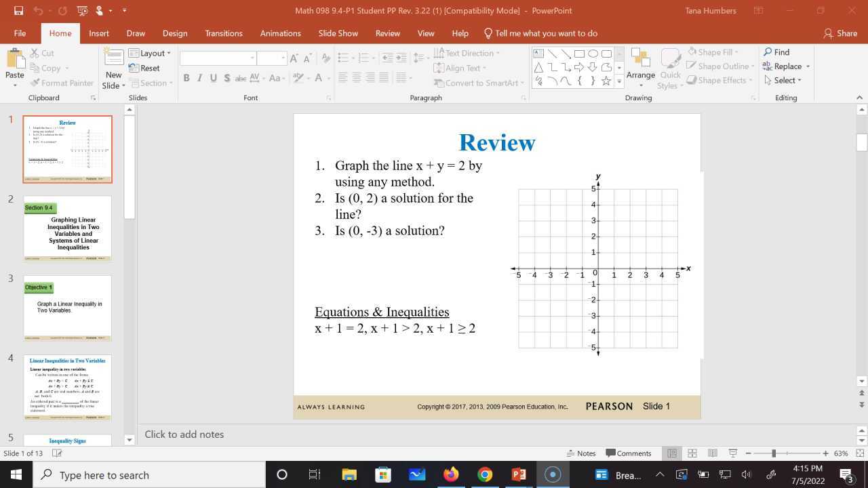This screenshot has height=488, width=868.
Task: Click the Share button
Action: click(x=840, y=33)
